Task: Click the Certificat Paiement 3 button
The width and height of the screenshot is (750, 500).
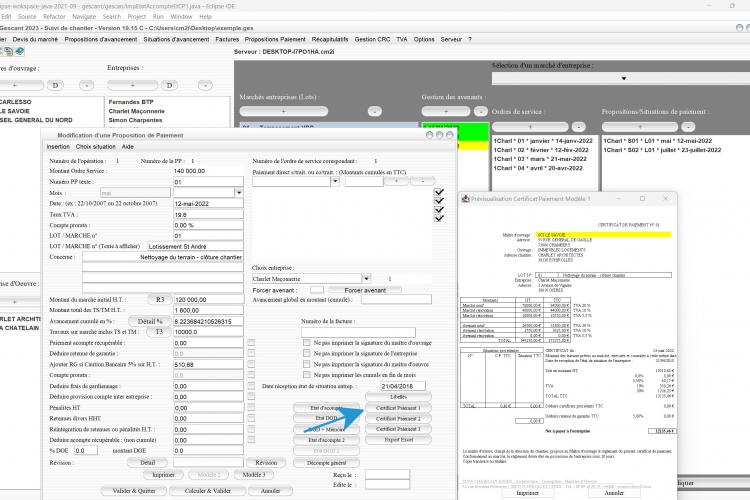Action: point(398,429)
